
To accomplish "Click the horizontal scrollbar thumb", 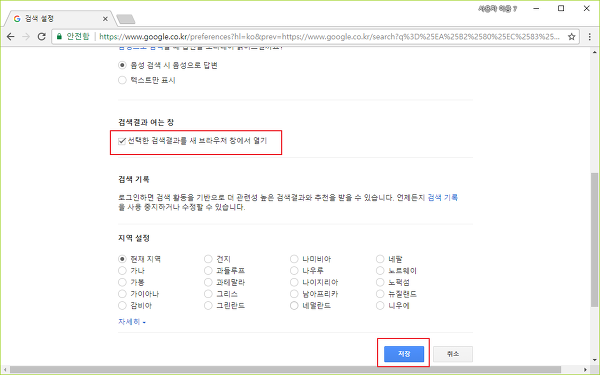I will click(x=285, y=370).
